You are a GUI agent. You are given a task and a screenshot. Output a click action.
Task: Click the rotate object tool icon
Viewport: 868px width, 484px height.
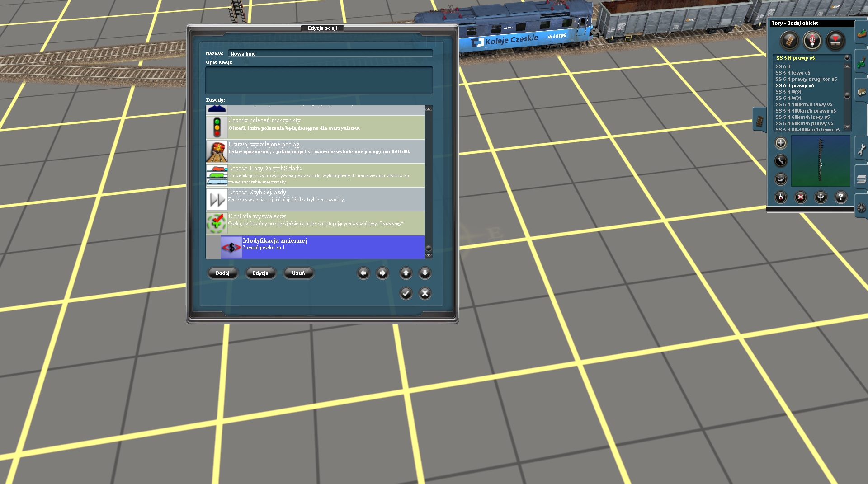click(781, 179)
